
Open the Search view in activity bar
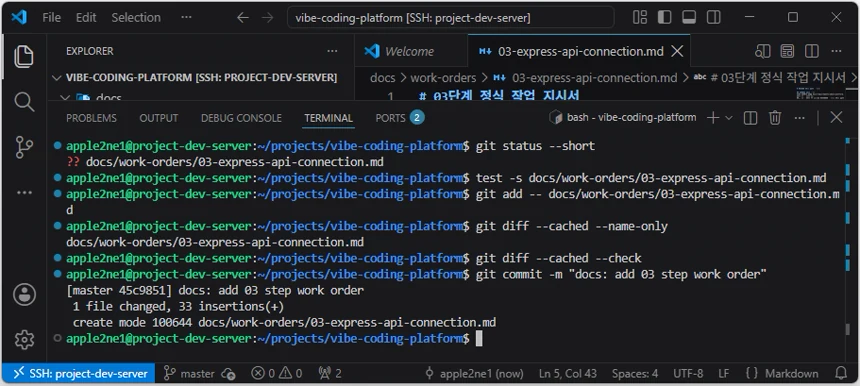[24, 102]
